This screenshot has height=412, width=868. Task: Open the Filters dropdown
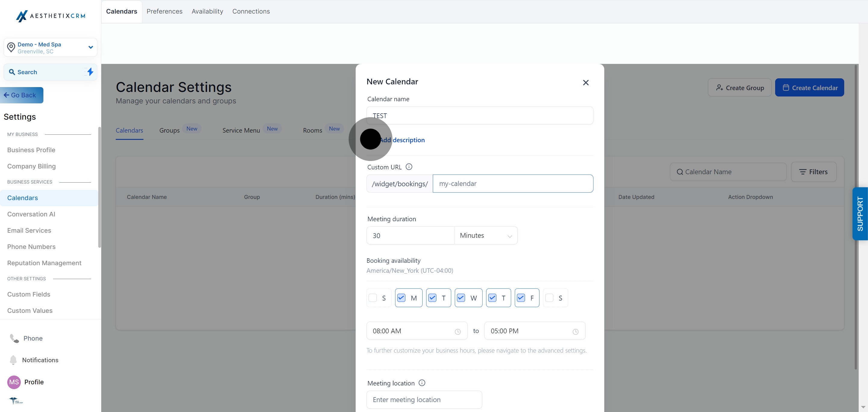coord(813,172)
